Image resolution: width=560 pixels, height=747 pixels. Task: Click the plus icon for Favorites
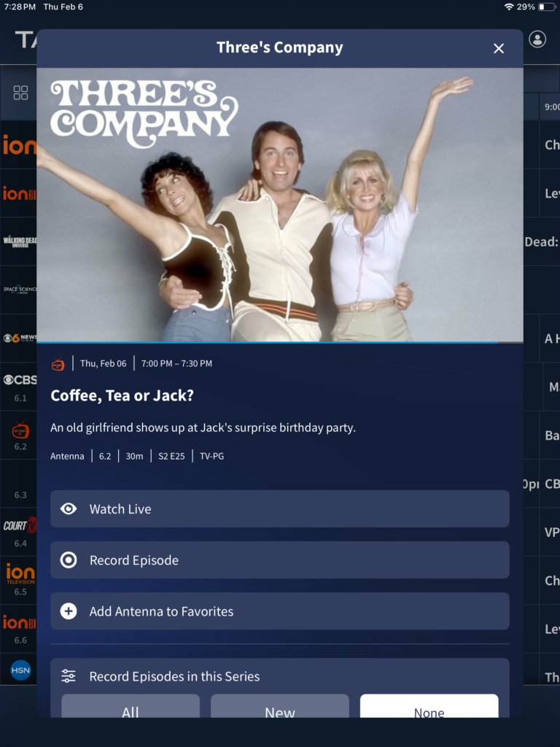coord(69,611)
